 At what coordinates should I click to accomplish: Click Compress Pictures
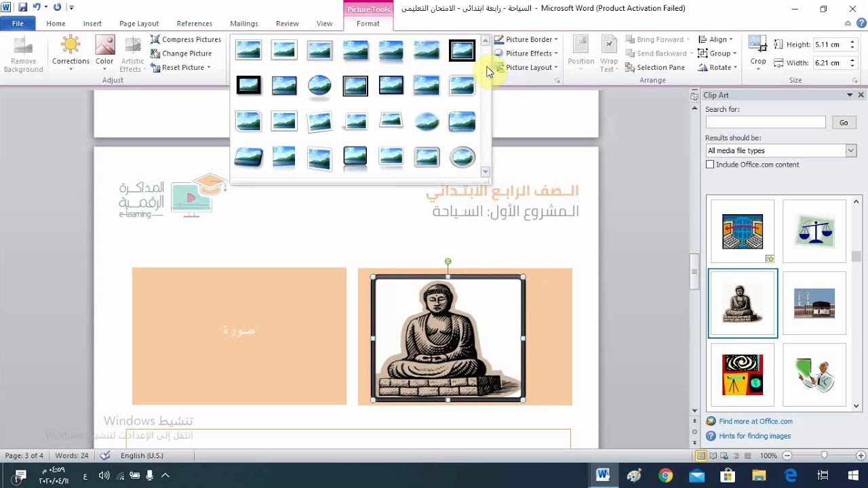(x=186, y=39)
